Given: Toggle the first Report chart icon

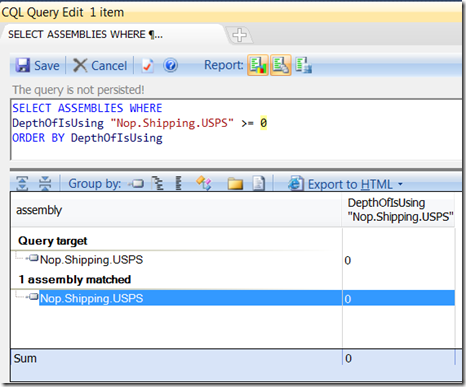Looking at the screenshot, I should [258, 65].
